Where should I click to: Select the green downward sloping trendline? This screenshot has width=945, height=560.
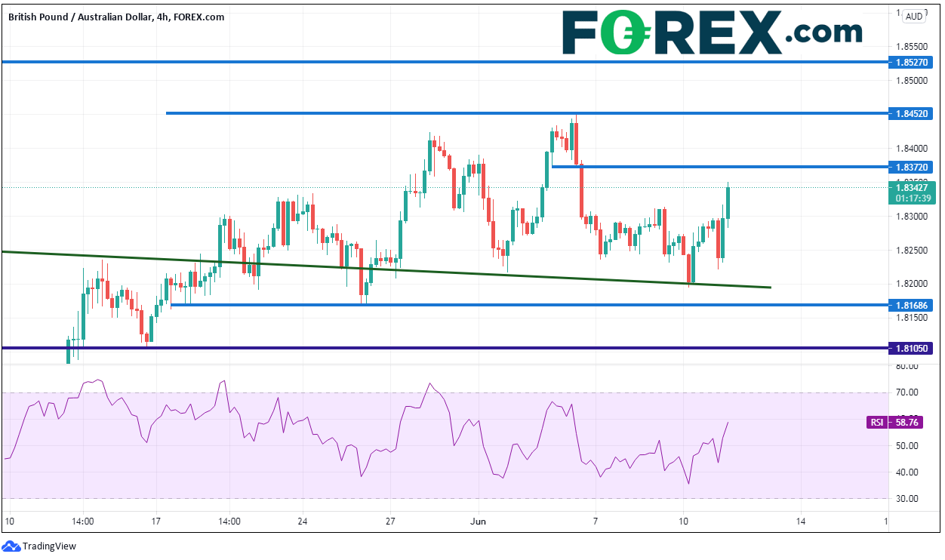(453, 273)
